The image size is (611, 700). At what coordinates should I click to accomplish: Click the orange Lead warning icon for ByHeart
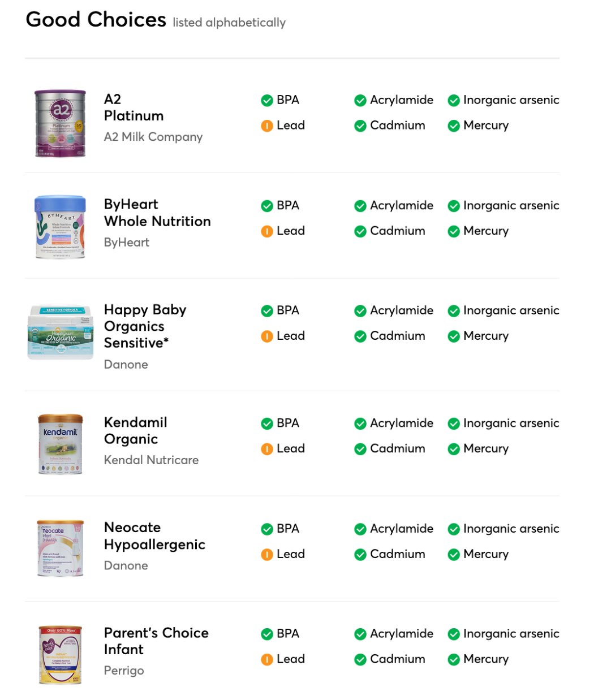tap(267, 231)
